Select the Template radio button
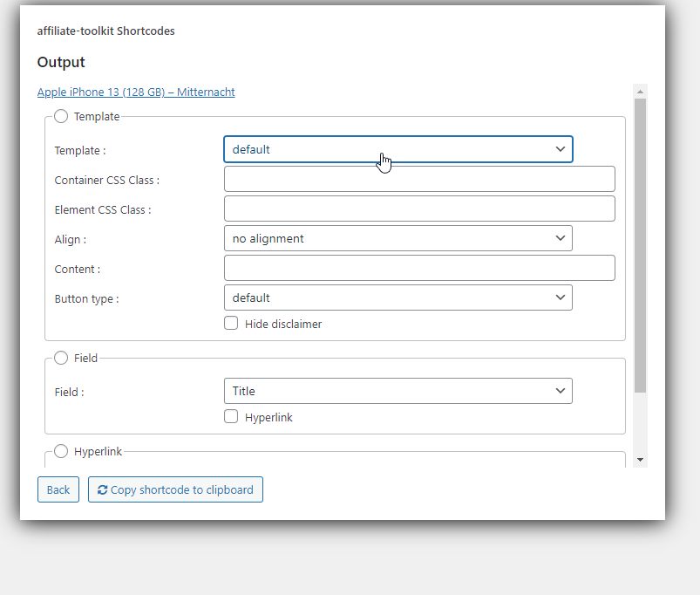Screen dimensions: 700x595 pos(61,117)
